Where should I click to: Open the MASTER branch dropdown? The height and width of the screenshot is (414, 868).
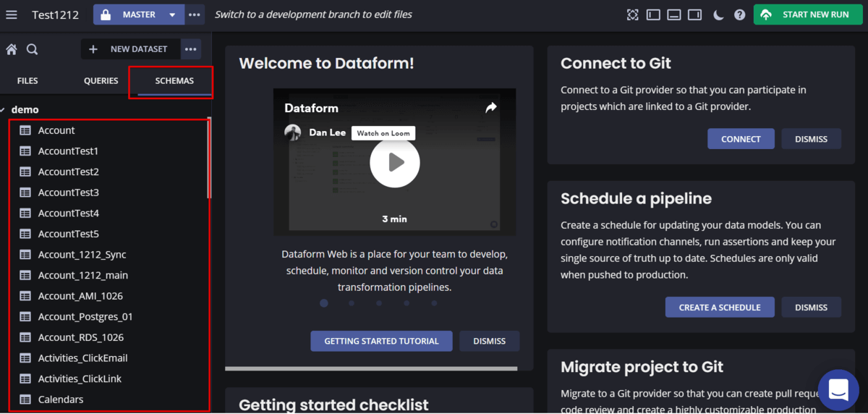point(171,14)
